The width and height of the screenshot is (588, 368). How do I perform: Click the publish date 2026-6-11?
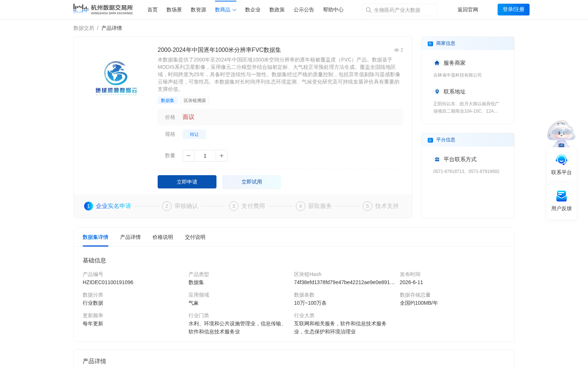coord(411,282)
